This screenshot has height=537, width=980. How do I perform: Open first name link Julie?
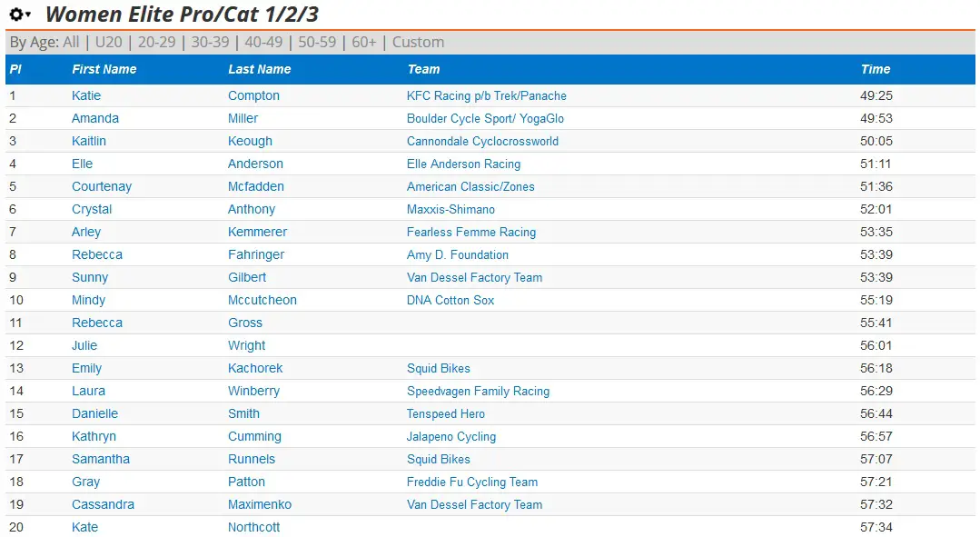coord(84,345)
